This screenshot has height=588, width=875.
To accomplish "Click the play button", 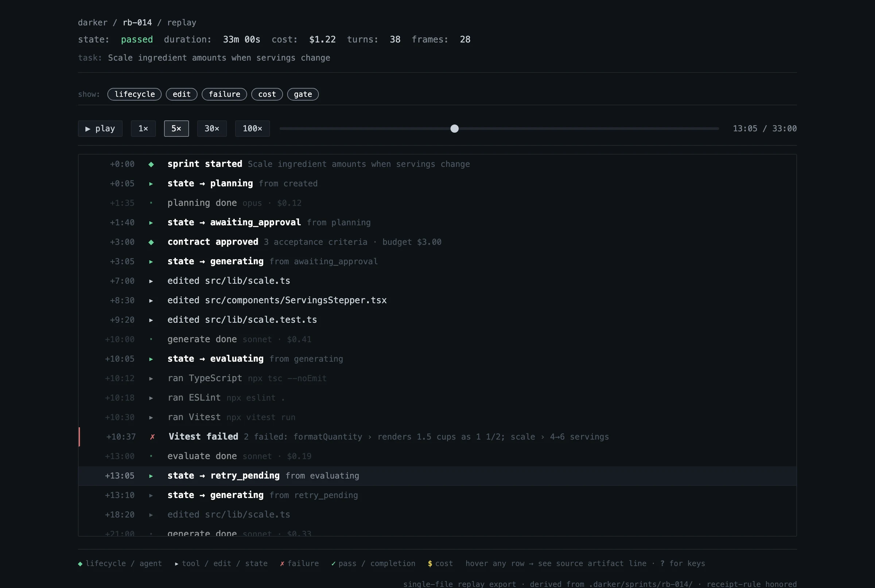I will click(100, 129).
